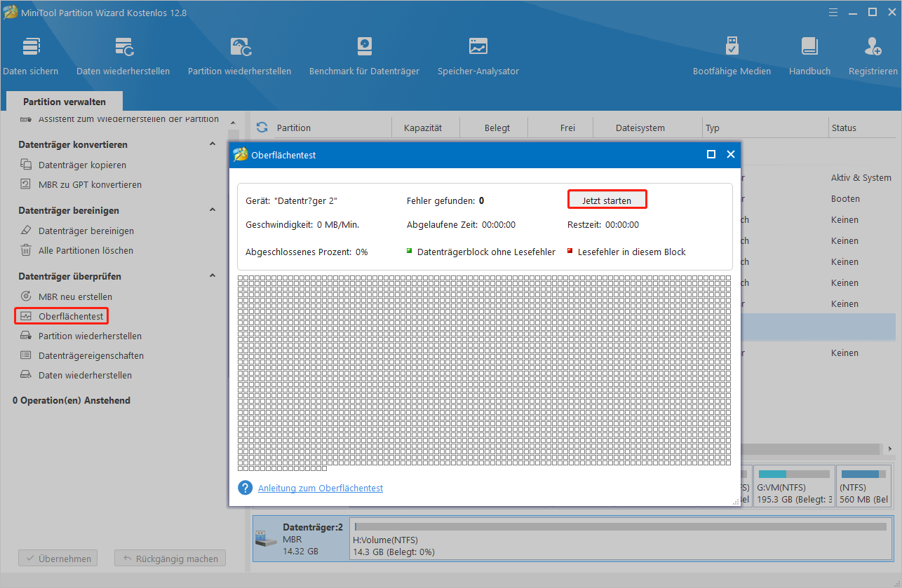Select H:Volume(NTFS) partition bar
Image resolution: width=902 pixels, height=588 pixels.
point(622,539)
